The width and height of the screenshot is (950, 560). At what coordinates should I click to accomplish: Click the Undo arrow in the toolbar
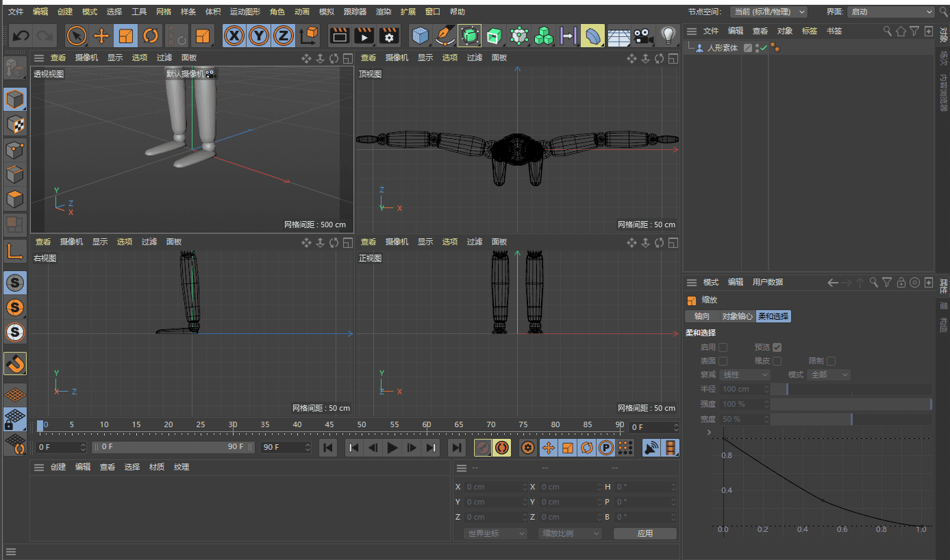click(x=21, y=36)
